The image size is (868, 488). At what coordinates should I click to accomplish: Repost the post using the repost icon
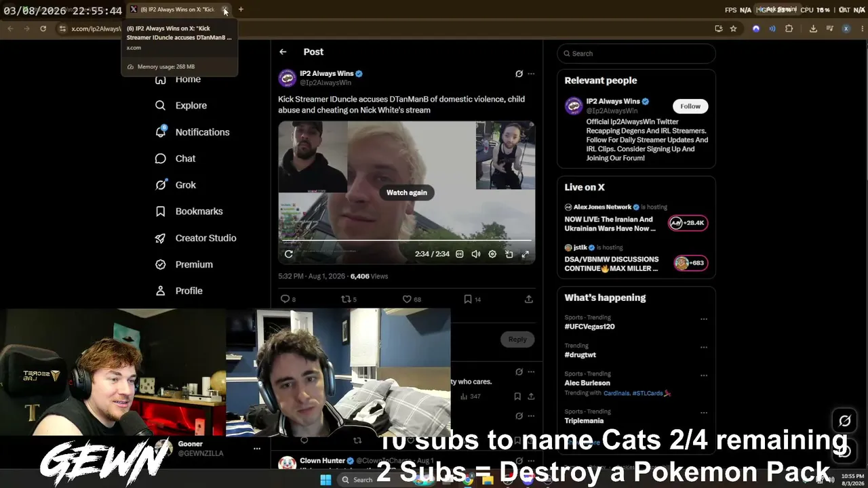(x=345, y=299)
